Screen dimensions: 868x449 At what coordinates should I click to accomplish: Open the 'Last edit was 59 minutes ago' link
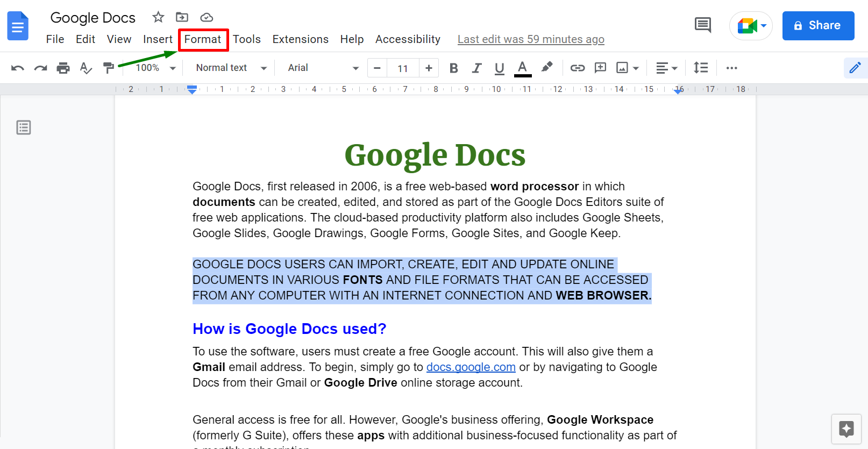pos(531,39)
